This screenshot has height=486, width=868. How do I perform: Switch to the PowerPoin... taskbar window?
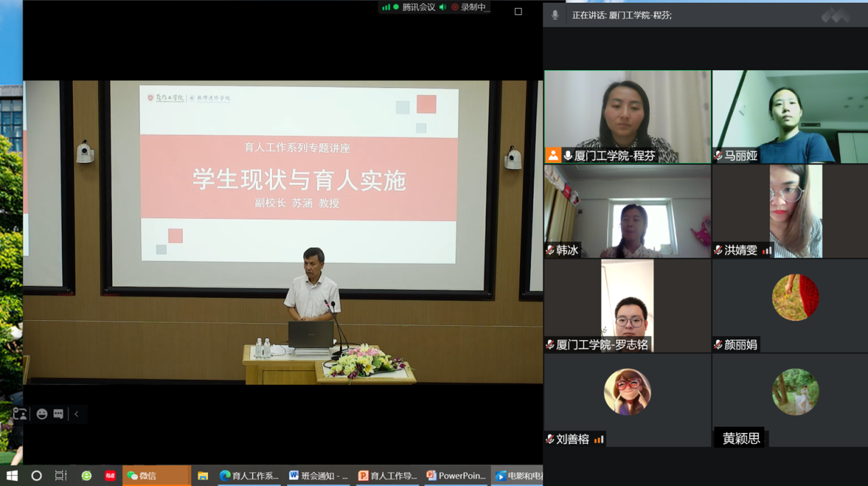457,475
